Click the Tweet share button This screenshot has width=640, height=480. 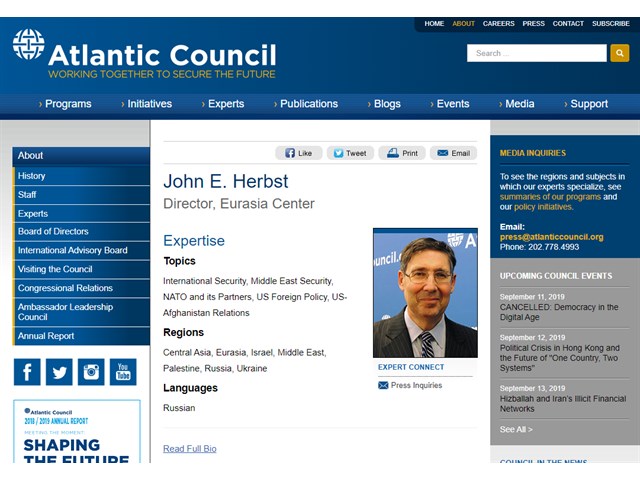(x=349, y=153)
